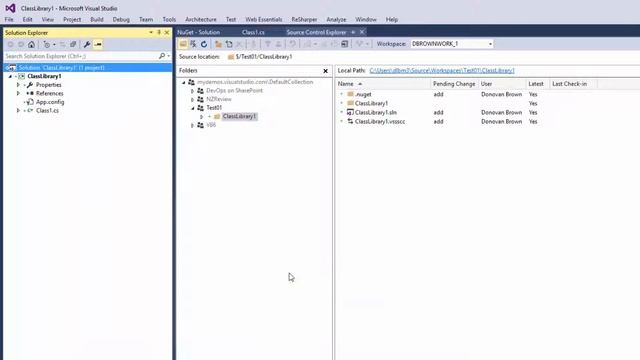Image resolution: width=640 pixels, height=360 pixels.
Task: Open the Architecture menu
Action: pos(201,20)
